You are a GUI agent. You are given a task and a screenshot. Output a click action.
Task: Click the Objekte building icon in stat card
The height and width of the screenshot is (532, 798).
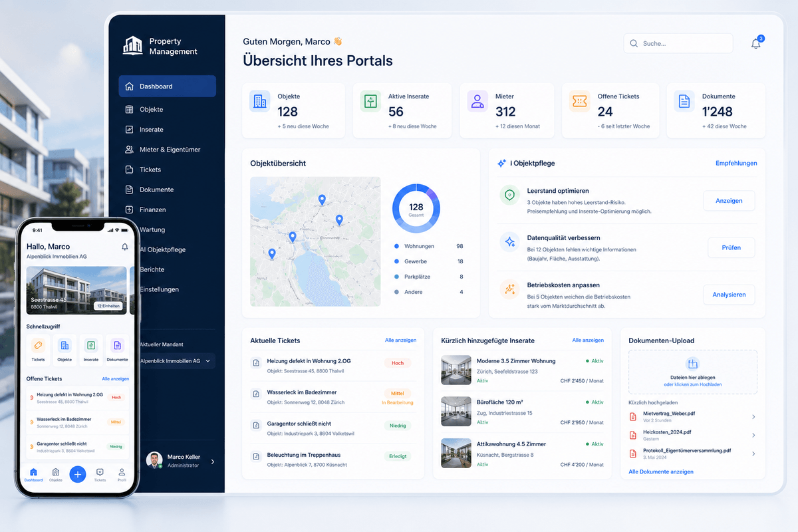pyautogui.click(x=260, y=101)
